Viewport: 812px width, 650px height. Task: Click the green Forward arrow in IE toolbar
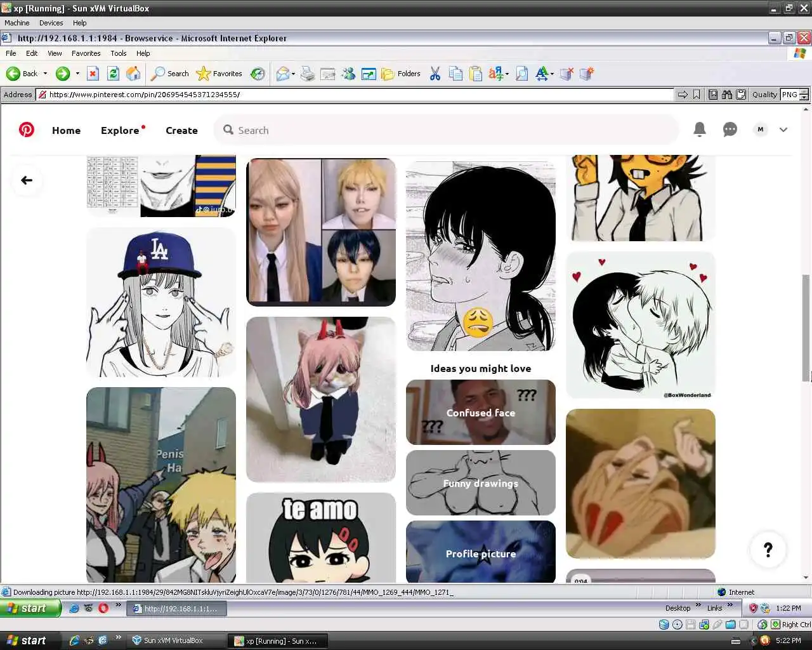[x=62, y=74]
